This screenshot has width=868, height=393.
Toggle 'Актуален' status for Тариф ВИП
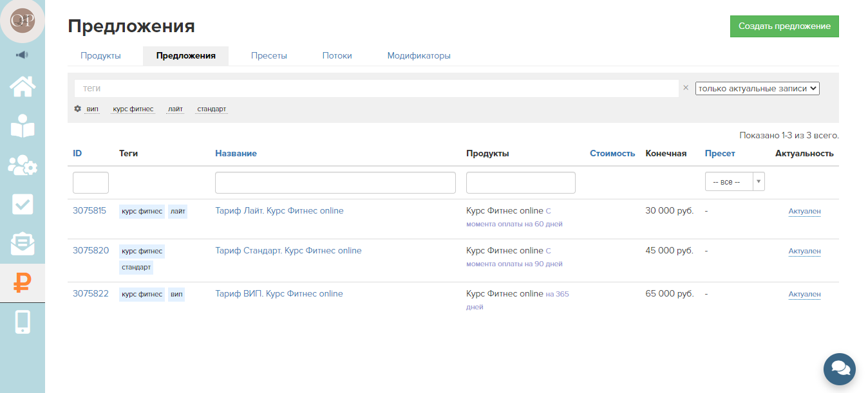pos(804,295)
